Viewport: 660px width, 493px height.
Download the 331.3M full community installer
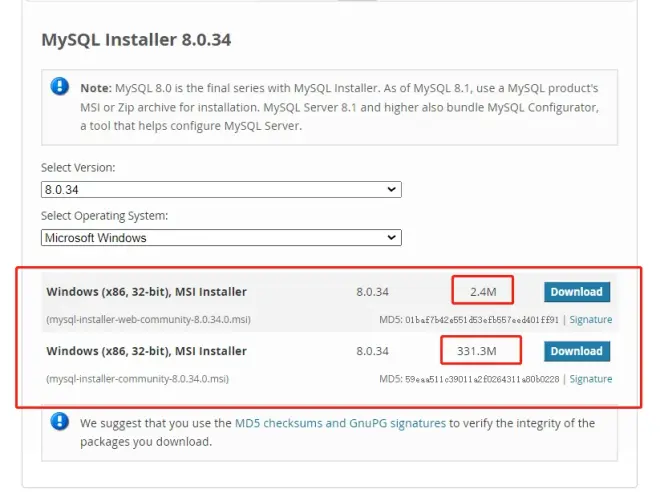(x=577, y=351)
